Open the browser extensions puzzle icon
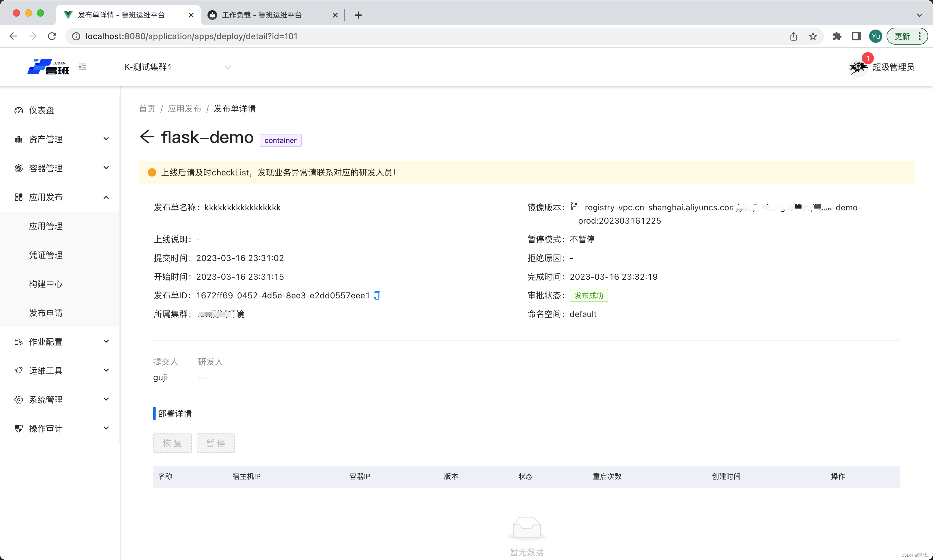The height and width of the screenshot is (560, 933). pyautogui.click(x=837, y=36)
